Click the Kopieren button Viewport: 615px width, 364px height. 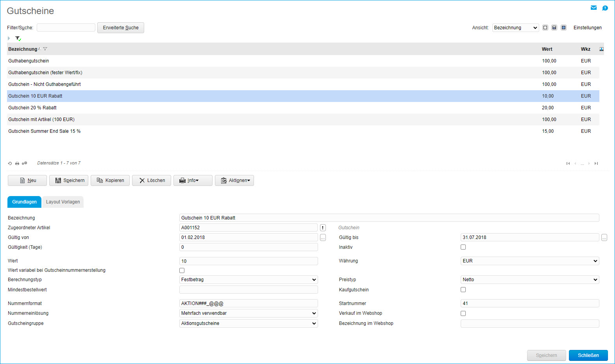point(110,180)
